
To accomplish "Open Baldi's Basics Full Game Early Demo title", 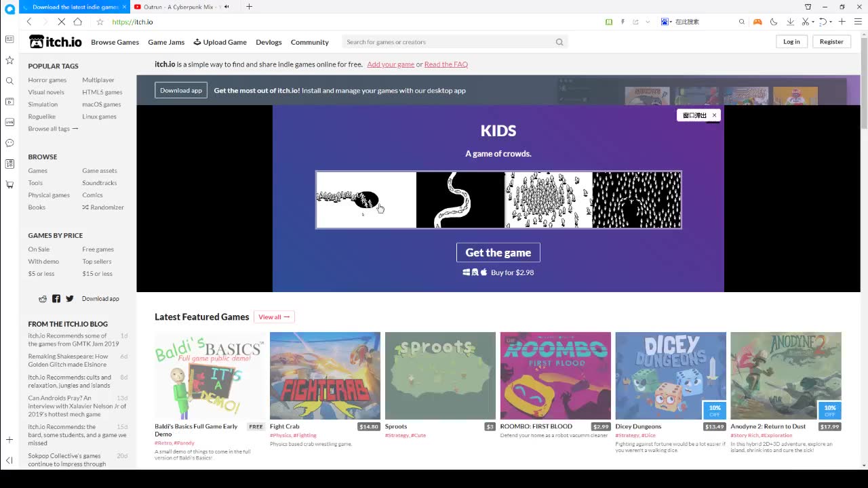I will coord(196,430).
